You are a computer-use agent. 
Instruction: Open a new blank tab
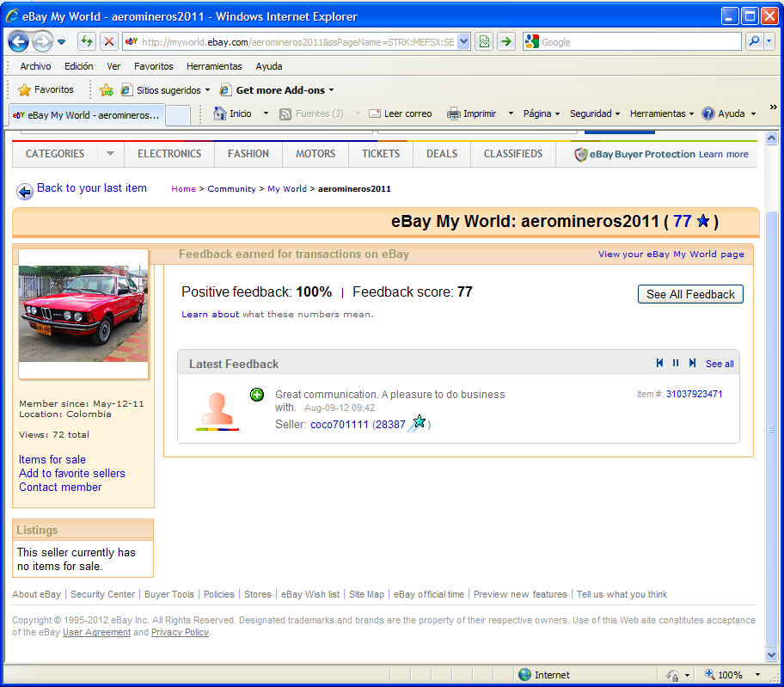pos(178,115)
